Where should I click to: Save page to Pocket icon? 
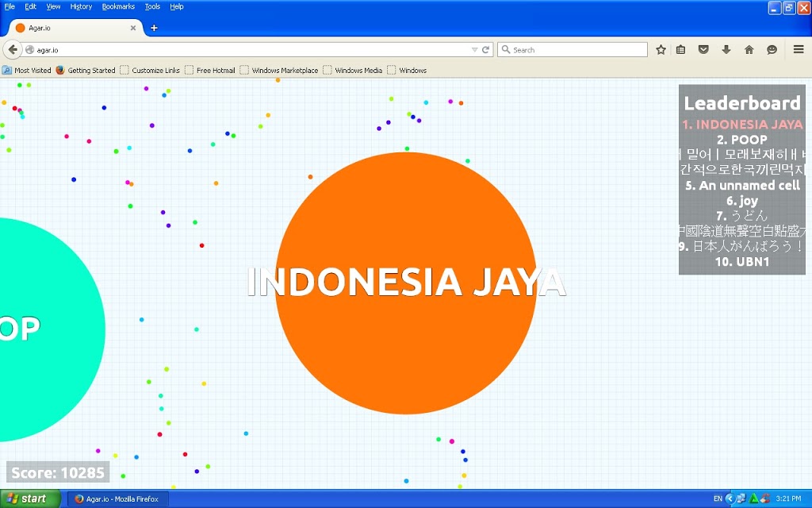[x=703, y=50]
